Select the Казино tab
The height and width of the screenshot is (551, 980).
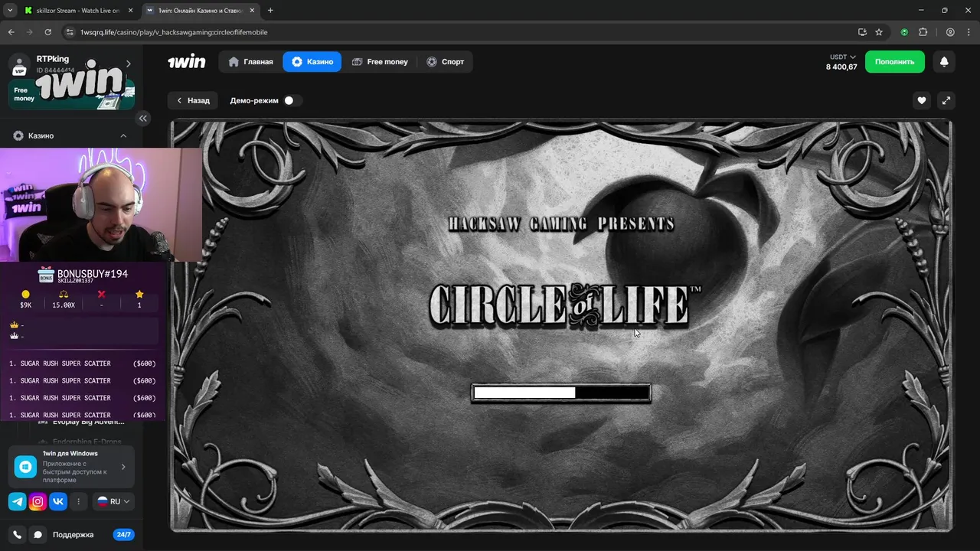(x=312, y=61)
